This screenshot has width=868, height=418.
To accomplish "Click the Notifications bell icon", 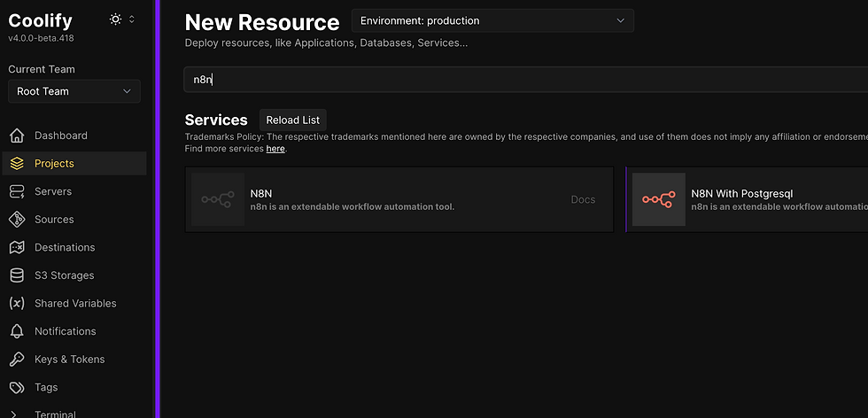I will point(17,331).
